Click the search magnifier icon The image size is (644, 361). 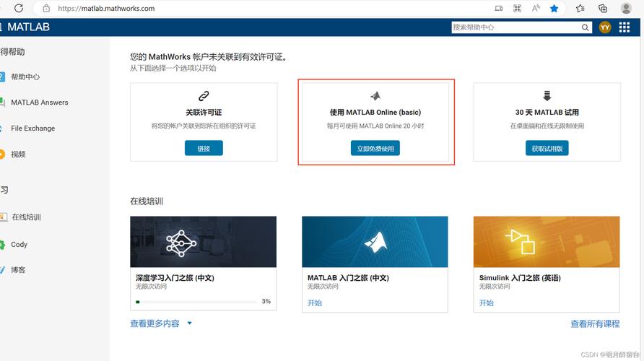point(586,27)
